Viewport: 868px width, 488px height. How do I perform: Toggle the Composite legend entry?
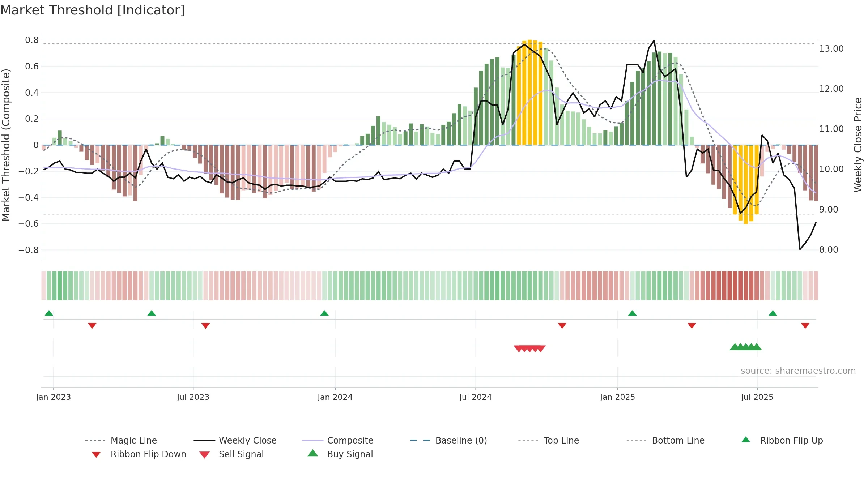point(338,440)
